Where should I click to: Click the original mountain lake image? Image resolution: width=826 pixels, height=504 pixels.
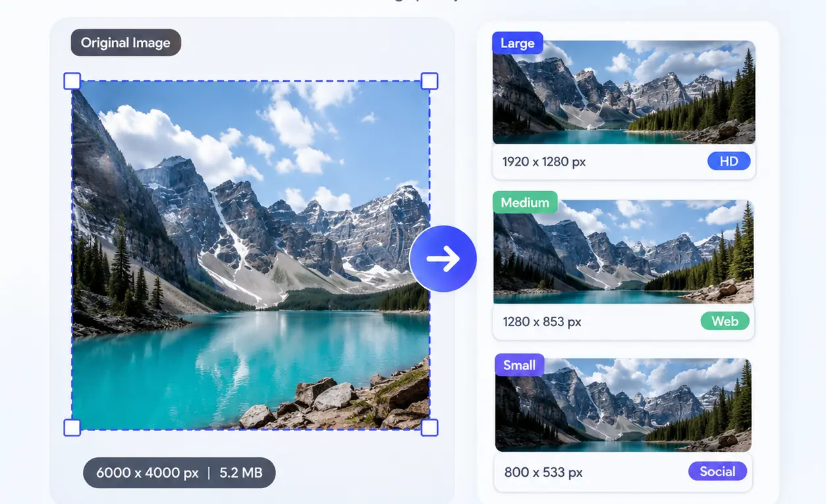[x=250, y=255]
